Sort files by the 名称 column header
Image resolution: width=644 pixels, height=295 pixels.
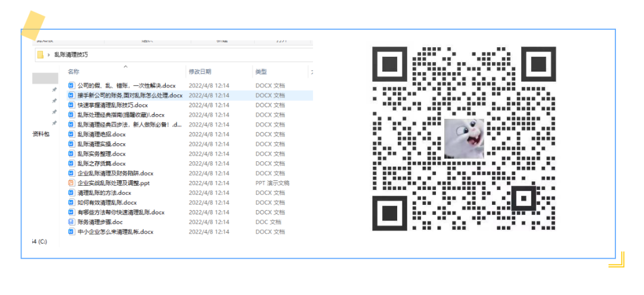(x=73, y=72)
